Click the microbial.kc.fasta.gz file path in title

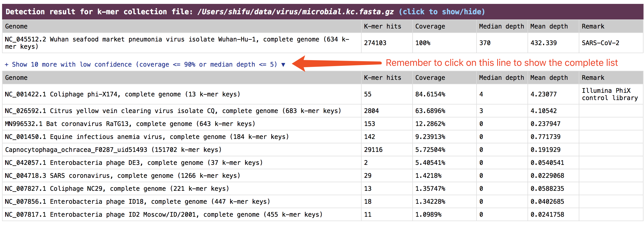[295, 12]
